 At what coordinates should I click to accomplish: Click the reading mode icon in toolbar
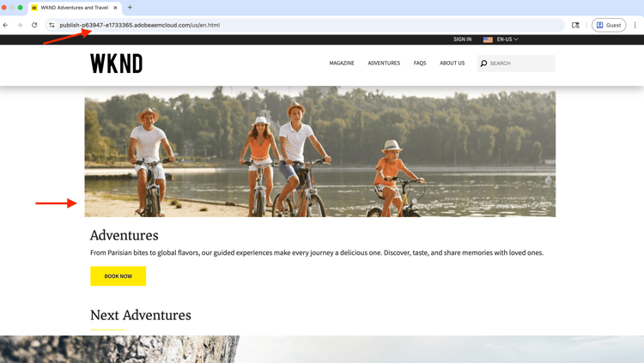[575, 25]
